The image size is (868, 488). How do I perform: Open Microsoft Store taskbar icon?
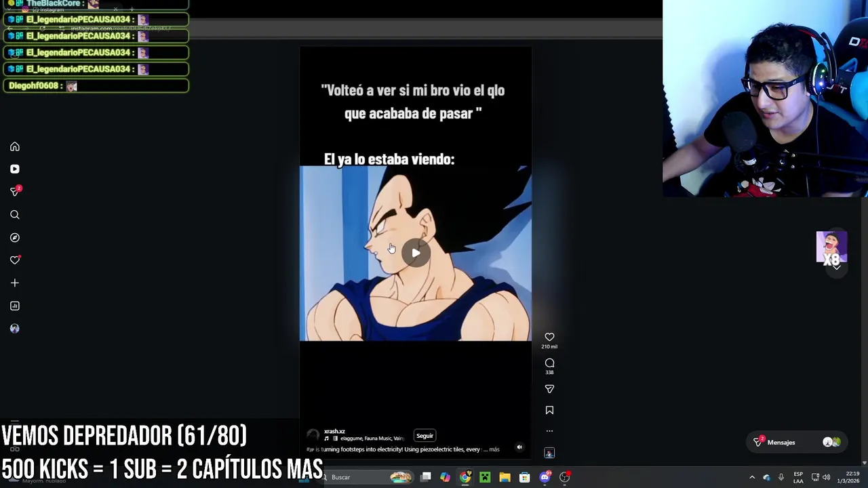[524, 477]
